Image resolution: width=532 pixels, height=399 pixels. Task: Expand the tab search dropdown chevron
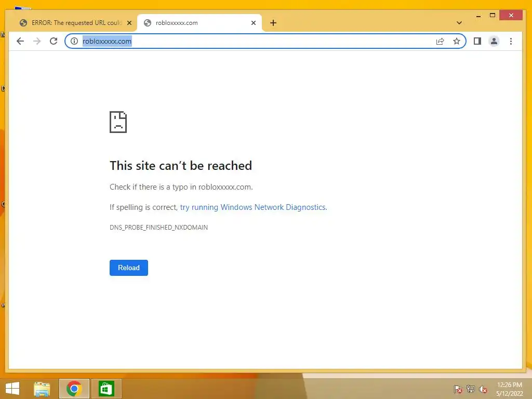(x=459, y=23)
